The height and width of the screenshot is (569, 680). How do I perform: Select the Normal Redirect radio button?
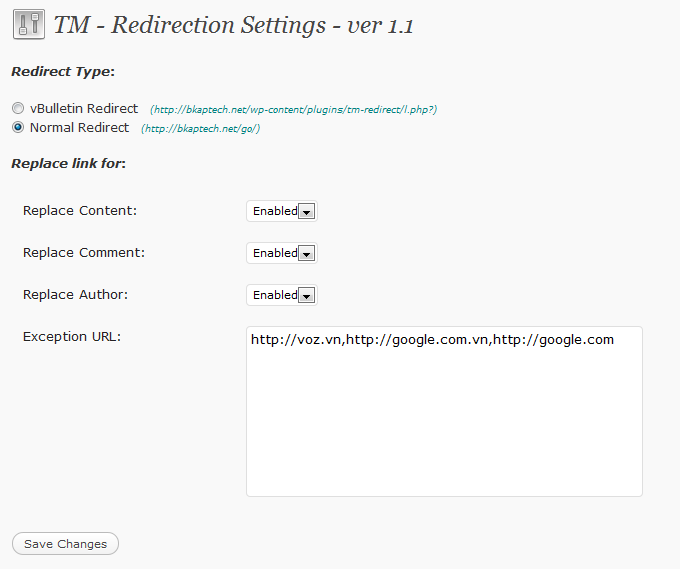pyautogui.click(x=18, y=127)
